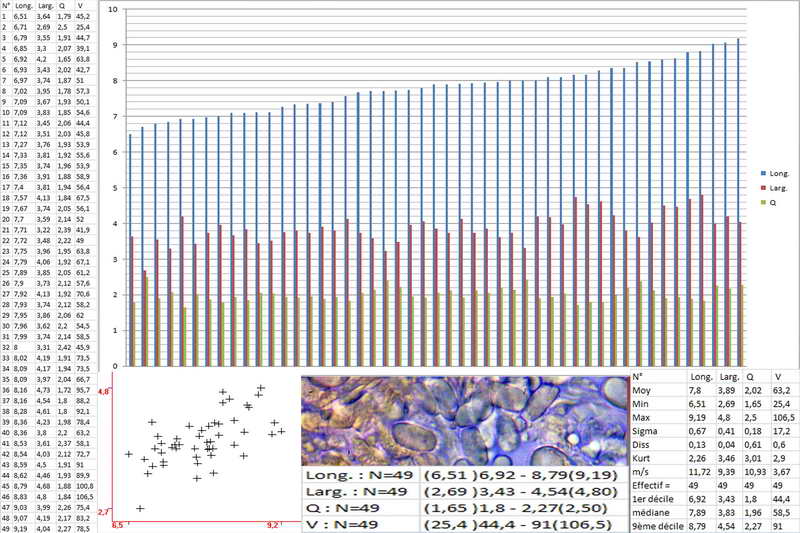The width and height of the screenshot is (800, 533).
Task: Select m/s Long. value 11,72
Action: point(699,472)
